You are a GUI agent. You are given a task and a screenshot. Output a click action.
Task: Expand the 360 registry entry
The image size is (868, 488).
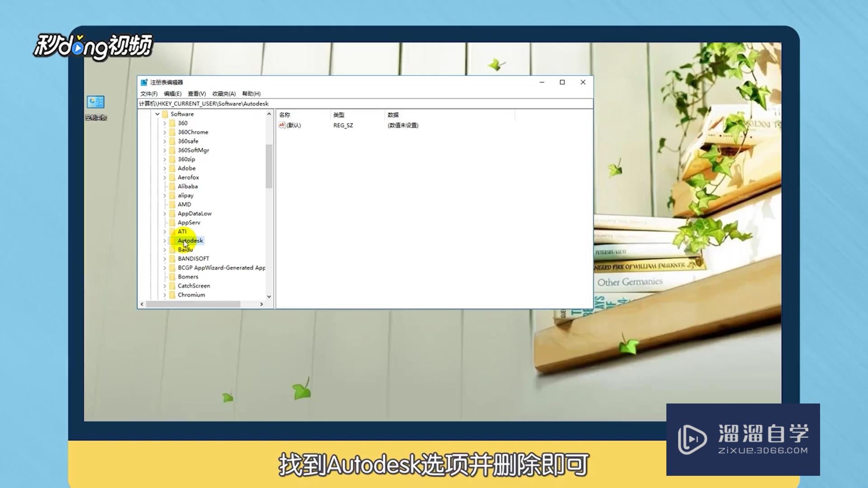click(x=165, y=123)
